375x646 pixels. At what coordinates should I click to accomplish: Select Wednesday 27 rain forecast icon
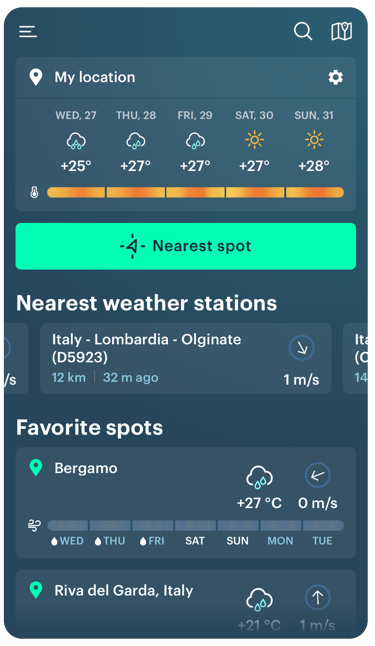[76, 140]
